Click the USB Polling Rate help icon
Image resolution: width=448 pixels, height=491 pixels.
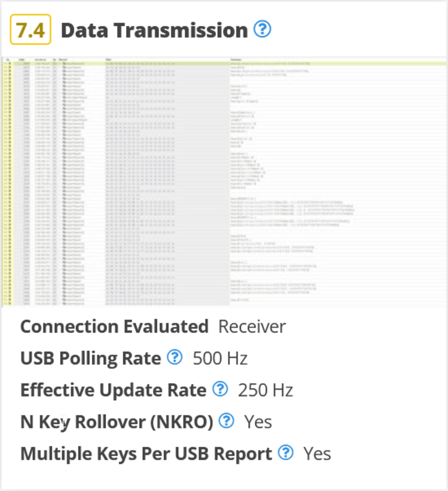(x=174, y=357)
